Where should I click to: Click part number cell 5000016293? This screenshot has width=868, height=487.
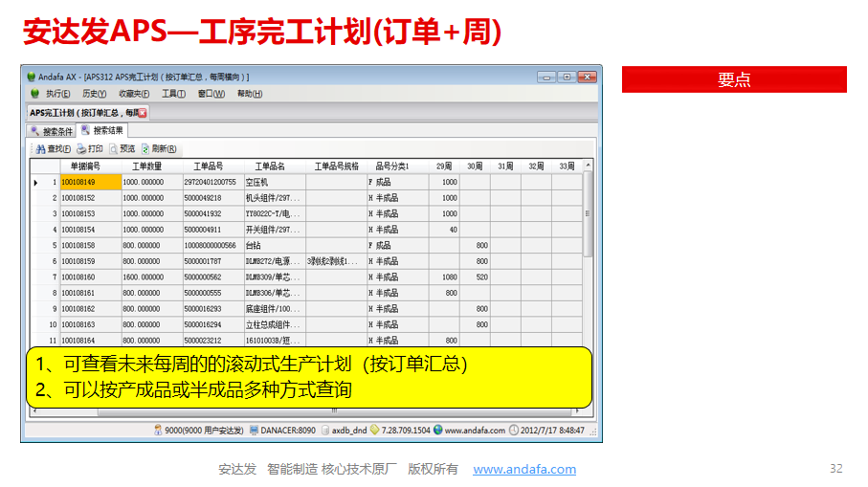click(x=213, y=309)
